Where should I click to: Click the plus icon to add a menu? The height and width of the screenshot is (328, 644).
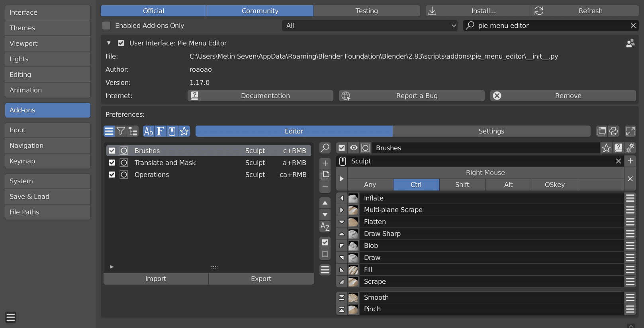325,163
